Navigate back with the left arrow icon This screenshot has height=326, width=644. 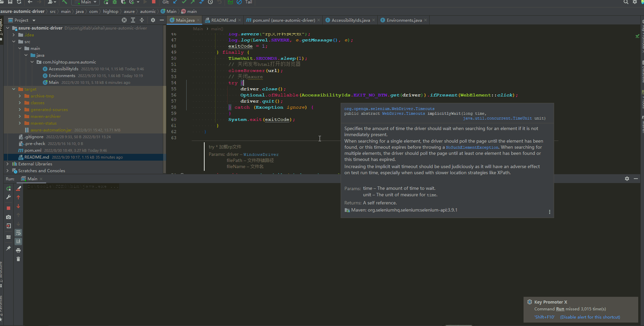tap(30, 2)
